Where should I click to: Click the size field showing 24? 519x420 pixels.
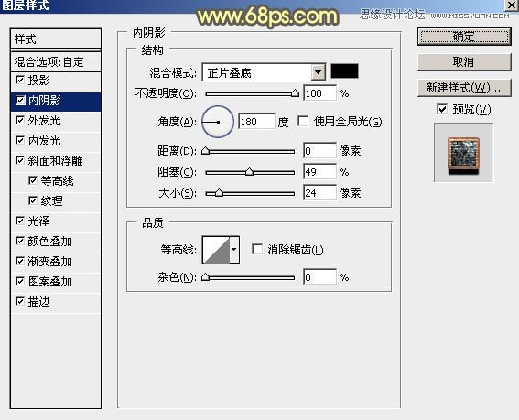coord(319,193)
